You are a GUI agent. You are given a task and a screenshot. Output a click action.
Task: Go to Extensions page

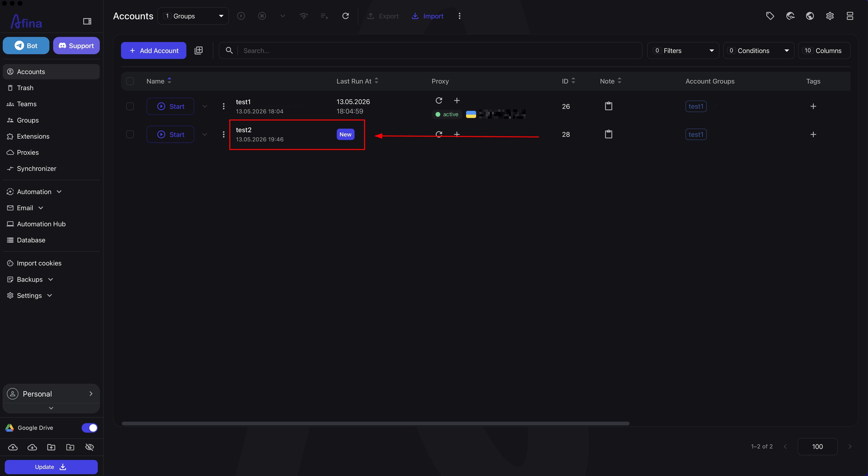(51, 136)
